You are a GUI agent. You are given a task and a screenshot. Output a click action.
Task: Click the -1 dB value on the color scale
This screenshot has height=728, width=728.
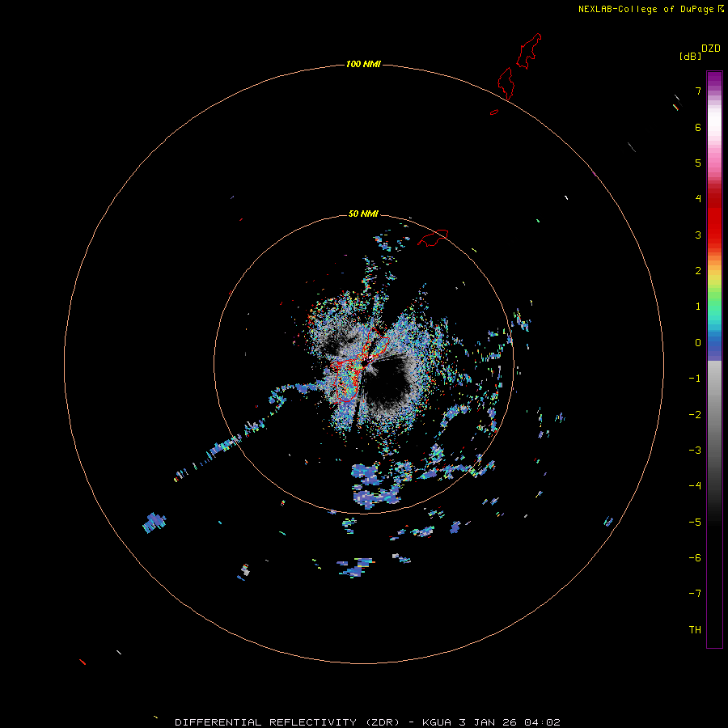[695, 379]
